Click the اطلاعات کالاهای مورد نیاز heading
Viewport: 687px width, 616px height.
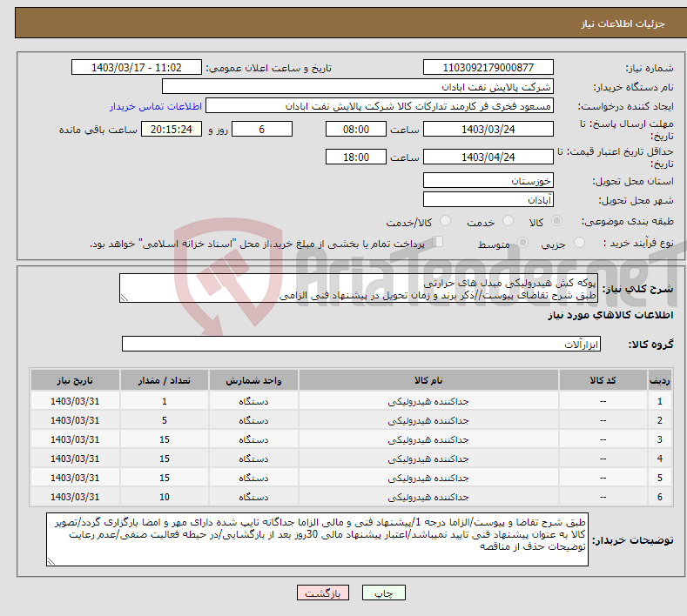(610, 315)
